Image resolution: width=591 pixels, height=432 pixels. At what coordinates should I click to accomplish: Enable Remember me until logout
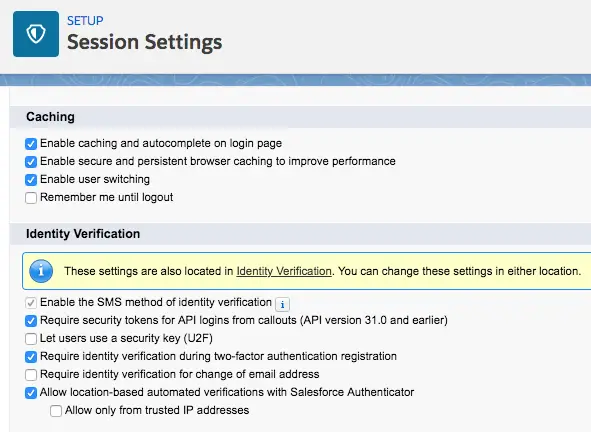(x=31, y=198)
